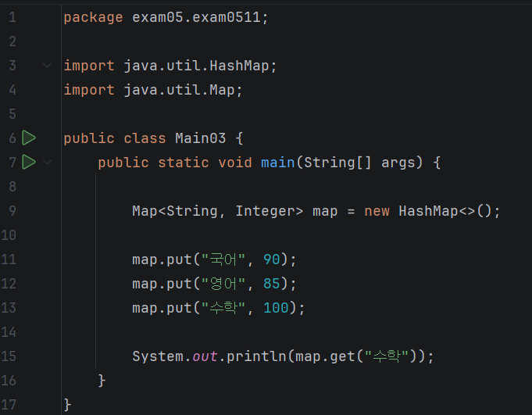Click closing brace on line 17
Screen dimensions: 532x415
[x=67, y=405]
